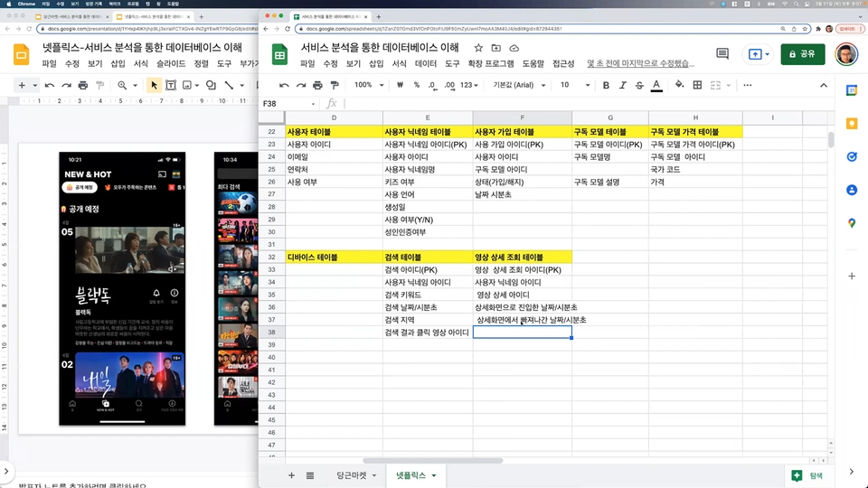The width and height of the screenshot is (868, 488).
Task: Open Google Tasks in side panel
Action: [852, 157]
